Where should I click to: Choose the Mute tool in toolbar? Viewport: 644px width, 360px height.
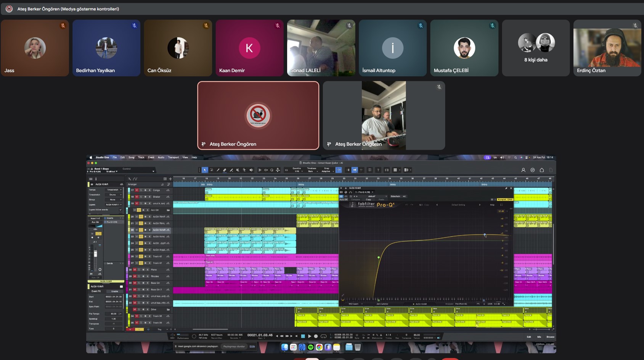pos(238,170)
